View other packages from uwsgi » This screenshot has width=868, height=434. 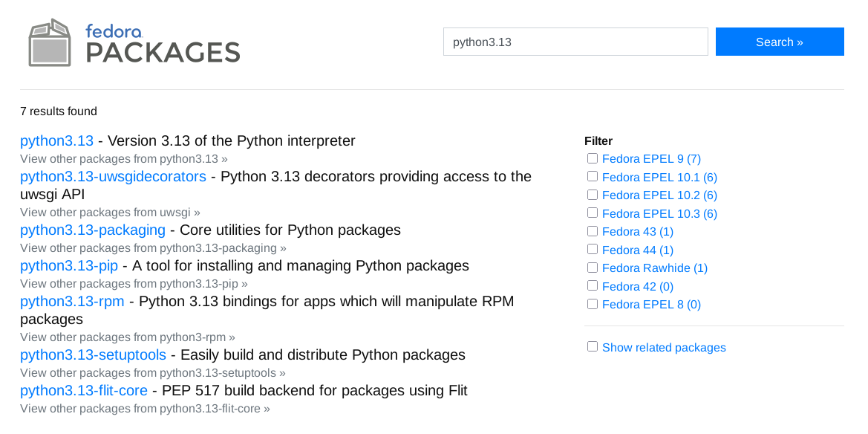point(110,213)
